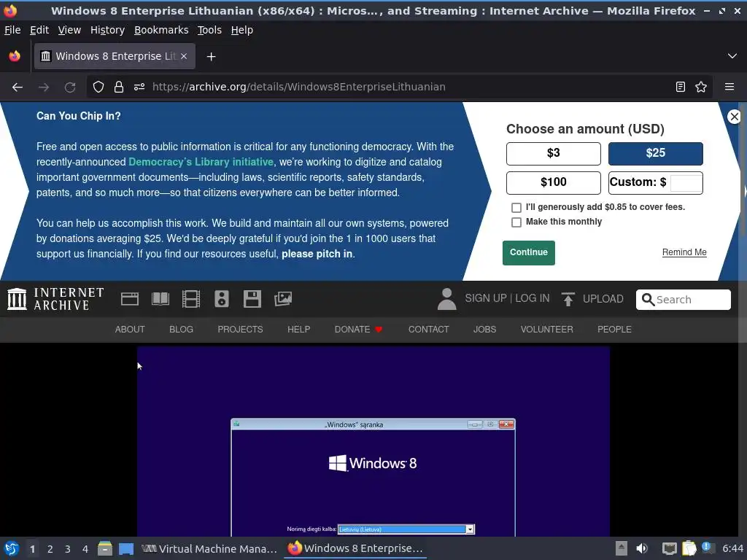This screenshot has width=747, height=560.
Task: Click the user avatar icon
Action: [447, 299]
